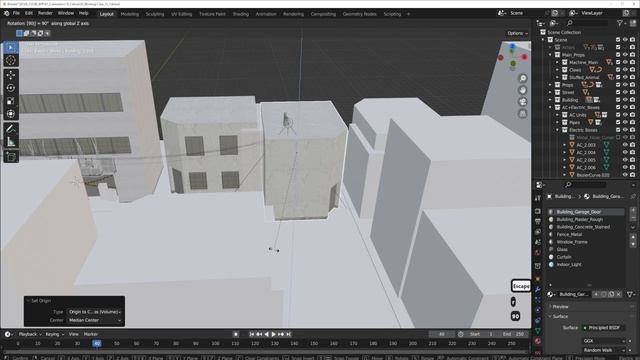Image resolution: width=640 pixels, height=360 pixels.
Task: Open the Set Origin Type dropdown
Action: (95, 312)
